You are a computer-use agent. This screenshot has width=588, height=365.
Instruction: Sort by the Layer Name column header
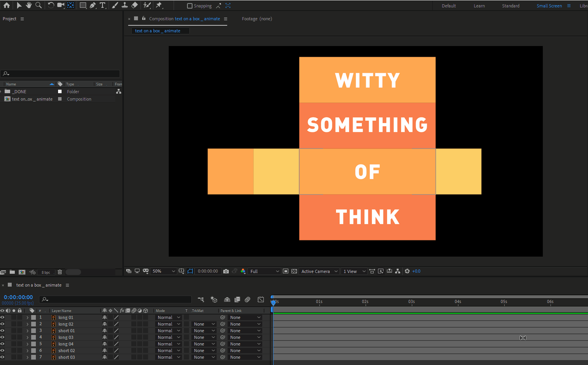(x=62, y=311)
